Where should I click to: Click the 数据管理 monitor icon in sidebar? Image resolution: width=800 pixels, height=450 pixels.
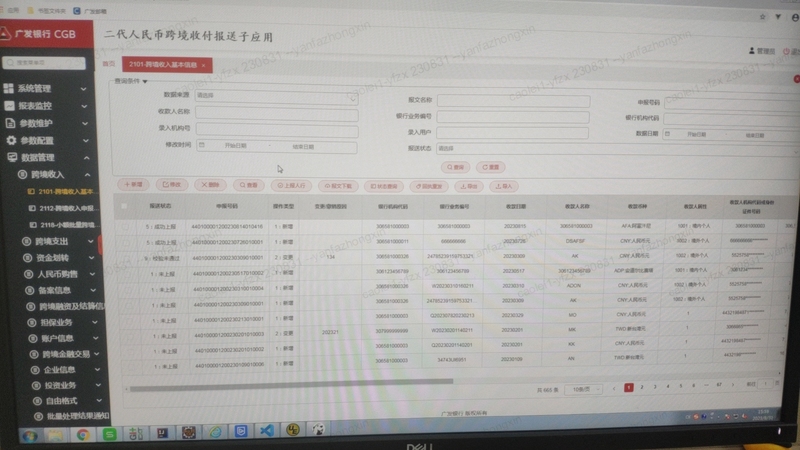pos(12,157)
